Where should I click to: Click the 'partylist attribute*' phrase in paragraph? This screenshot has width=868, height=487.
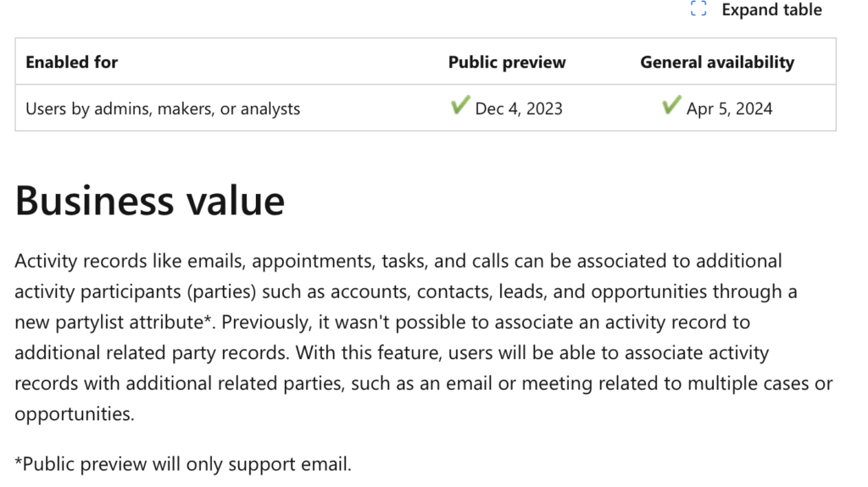pos(135,322)
